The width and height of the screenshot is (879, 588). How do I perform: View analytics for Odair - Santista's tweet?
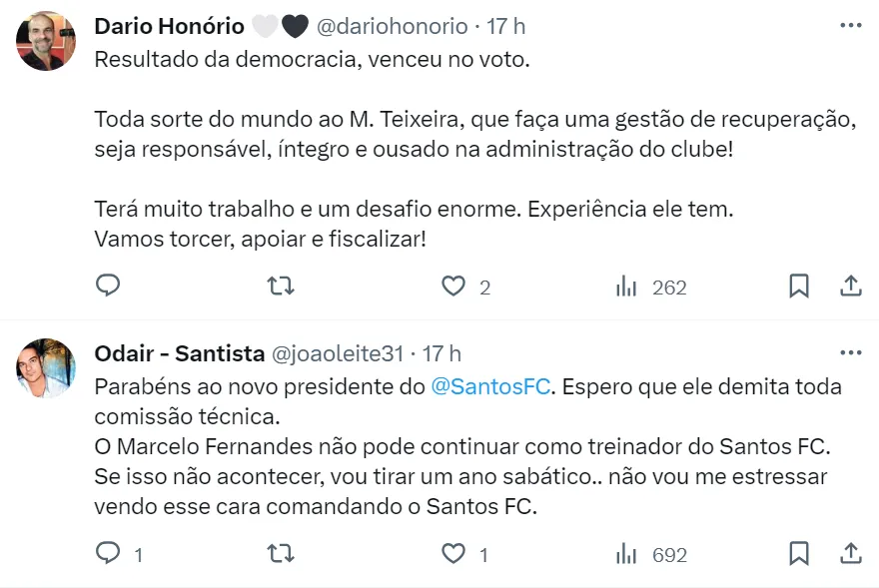(626, 553)
